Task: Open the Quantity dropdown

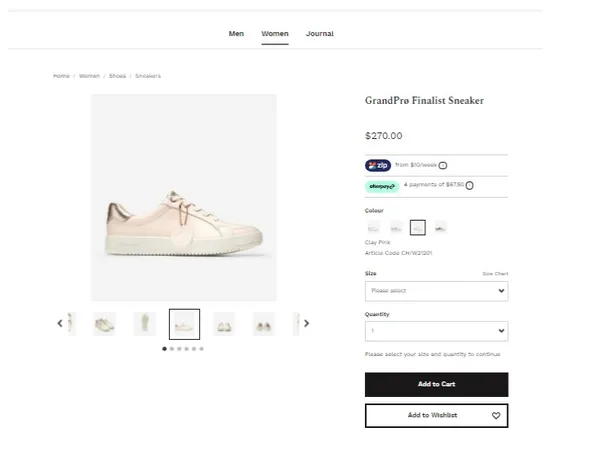Action: pyautogui.click(x=436, y=331)
